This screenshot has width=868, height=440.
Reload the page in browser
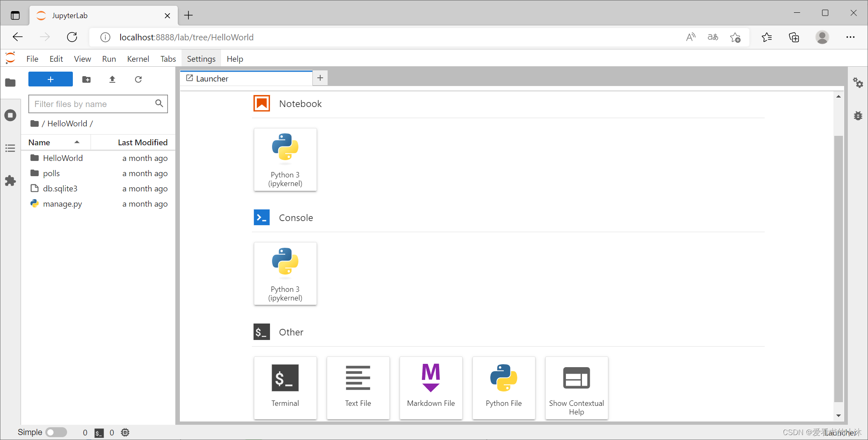pyautogui.click(x=72, y=37)
